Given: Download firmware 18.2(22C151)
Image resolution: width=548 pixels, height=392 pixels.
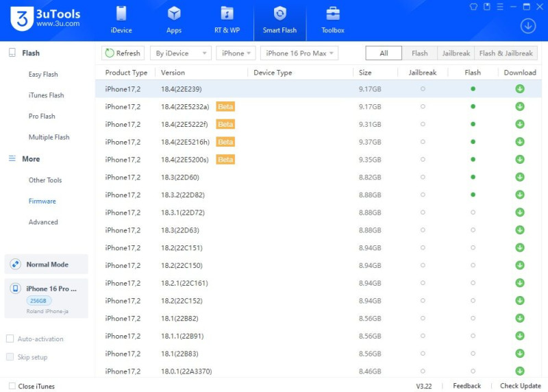Looking at the screenshot, I should (x=520, y=247).
